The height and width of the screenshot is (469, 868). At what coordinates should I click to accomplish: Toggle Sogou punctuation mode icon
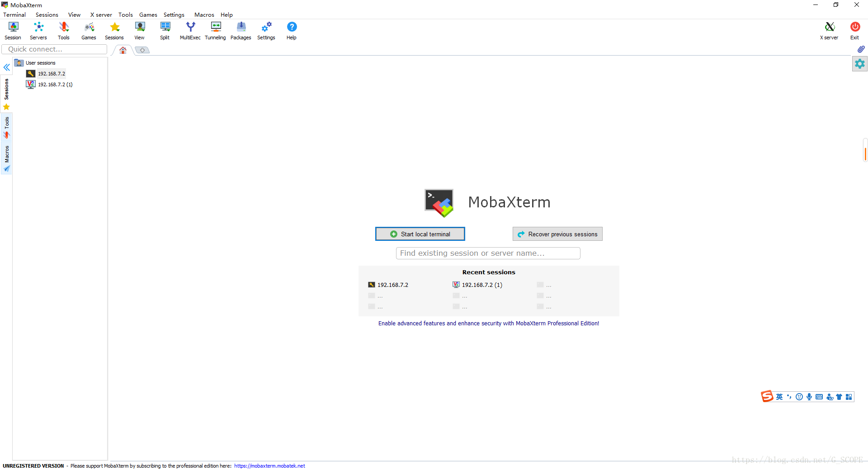(789, 397)
